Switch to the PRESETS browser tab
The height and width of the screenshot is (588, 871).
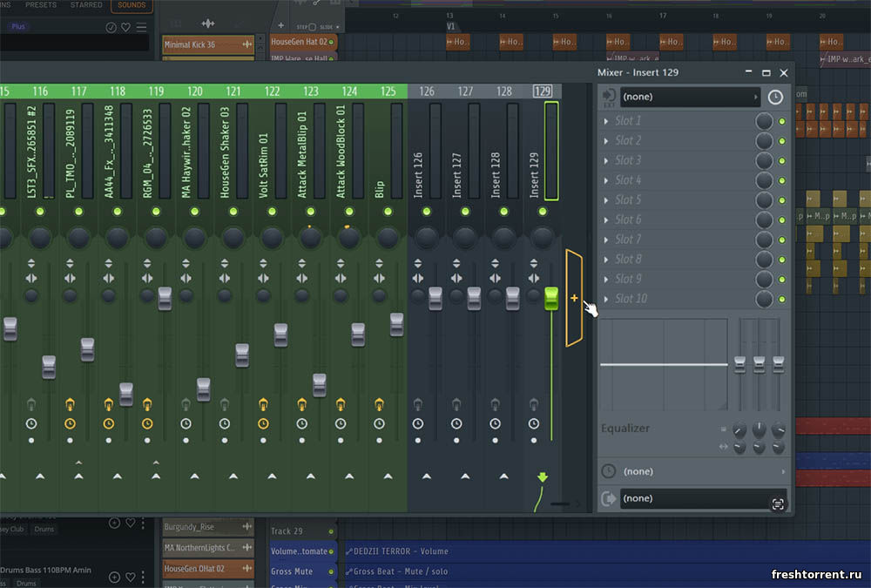[x=41, y=5]
